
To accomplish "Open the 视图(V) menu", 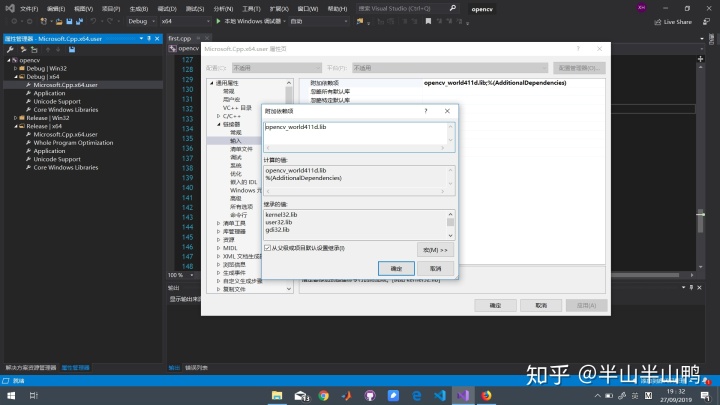I will 84,9.
